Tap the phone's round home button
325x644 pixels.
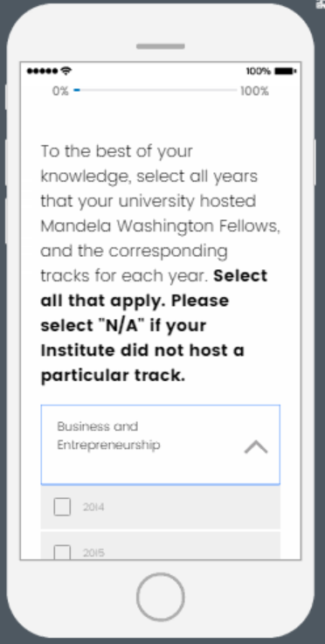(x=160, y=597)
